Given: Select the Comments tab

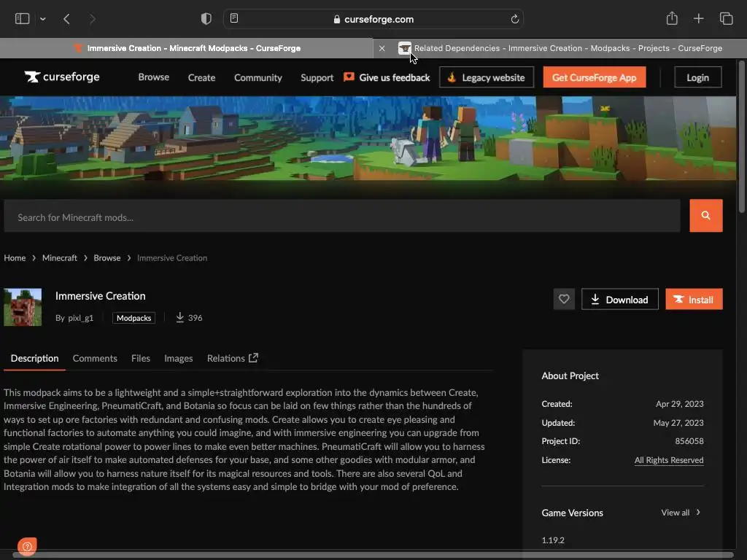Looking at the screenshot, I should coord(95,358).
